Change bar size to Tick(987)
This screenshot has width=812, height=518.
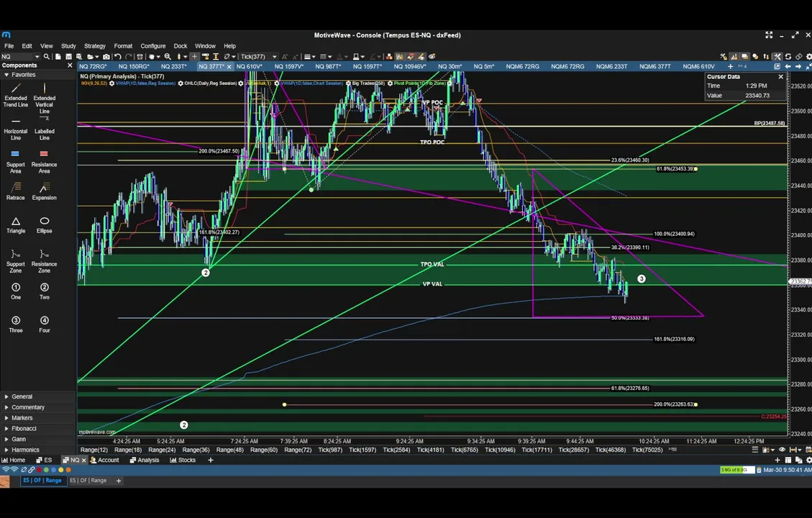coord(330,450)
